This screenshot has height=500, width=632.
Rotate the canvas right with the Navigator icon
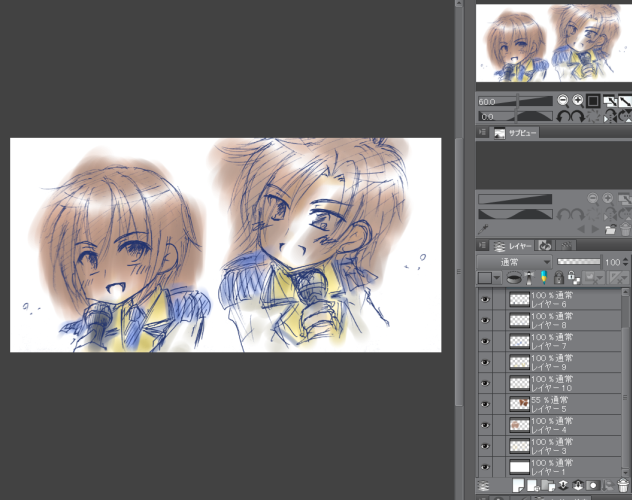(x=578, y=116)
